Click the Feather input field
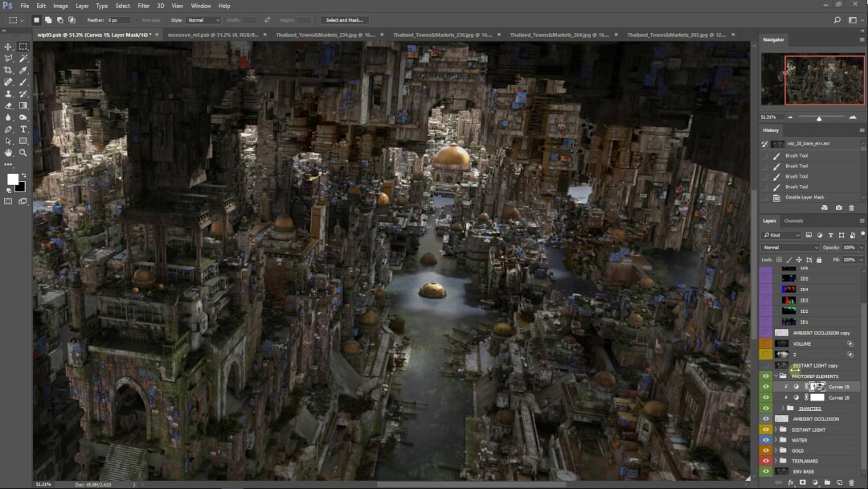Viewport: 868px width, 489px height. coord(119,20)
